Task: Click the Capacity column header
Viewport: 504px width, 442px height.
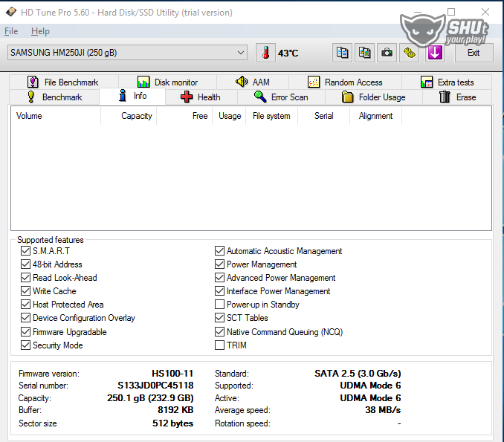Action: click(x=129, y=116)
